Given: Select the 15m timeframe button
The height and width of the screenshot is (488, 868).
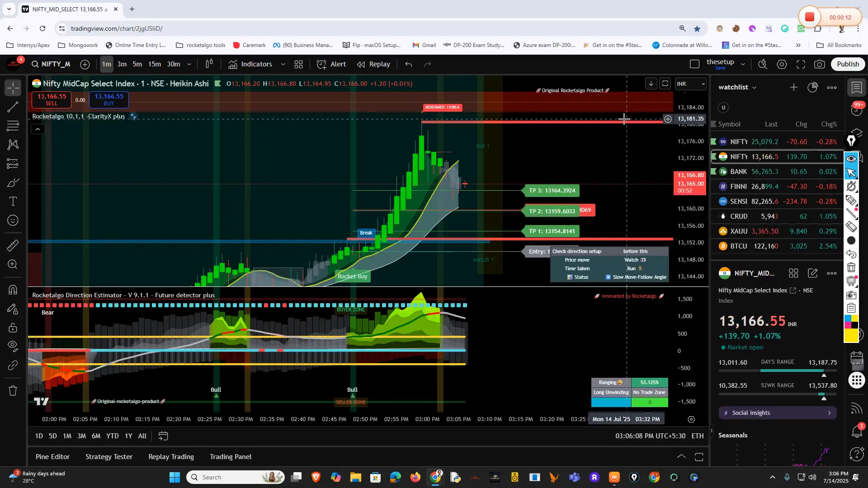Looking at the screenshot, I should pos(155,64).
